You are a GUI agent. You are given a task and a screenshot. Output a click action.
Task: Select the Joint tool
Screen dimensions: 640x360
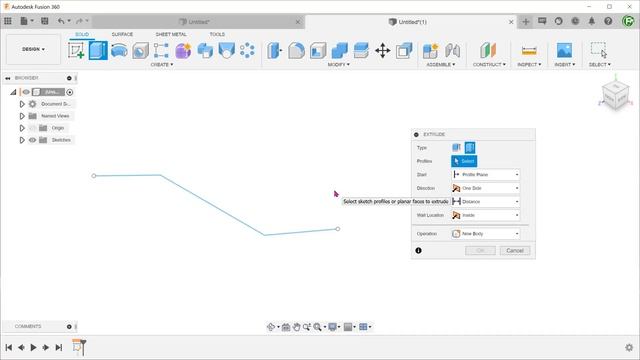tap(452, 51)
